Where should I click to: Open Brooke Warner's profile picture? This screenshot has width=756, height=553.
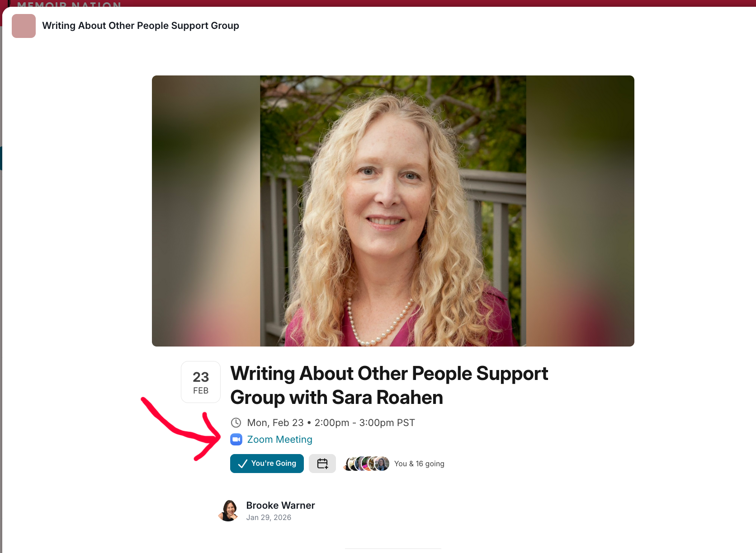click(x=229, y=511)
